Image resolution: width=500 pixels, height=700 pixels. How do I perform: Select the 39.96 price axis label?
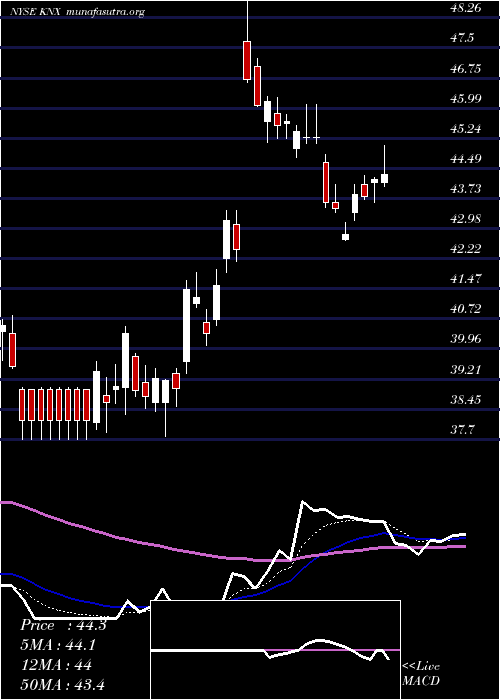click(x=466, y=339)
